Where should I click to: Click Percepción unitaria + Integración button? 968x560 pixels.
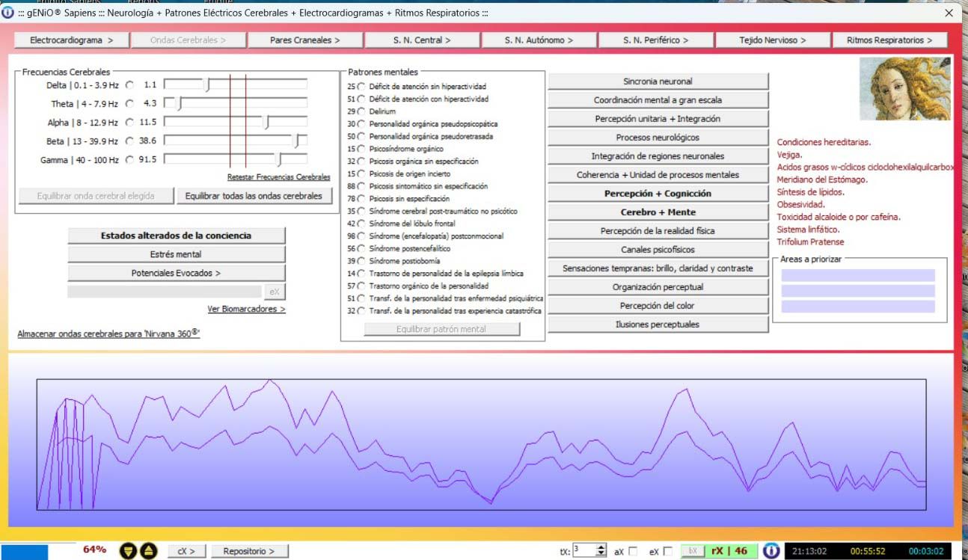click(x=658, y=119)
